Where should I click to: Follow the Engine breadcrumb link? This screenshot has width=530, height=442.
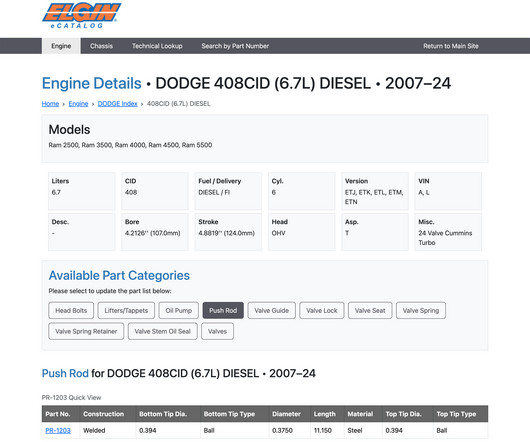click(78, 104)
